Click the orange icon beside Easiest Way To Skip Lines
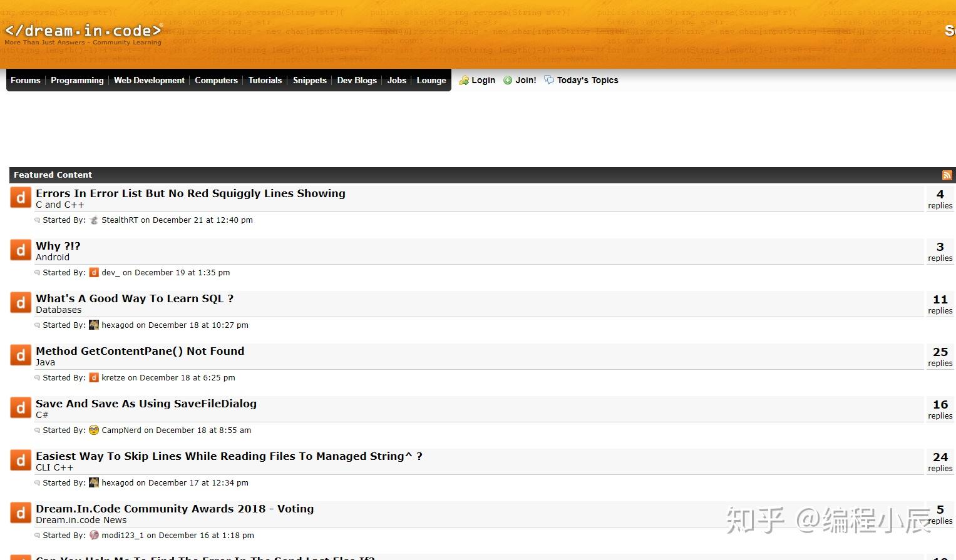This screenshot has width=956, height=560. click(x=21, y=461)
